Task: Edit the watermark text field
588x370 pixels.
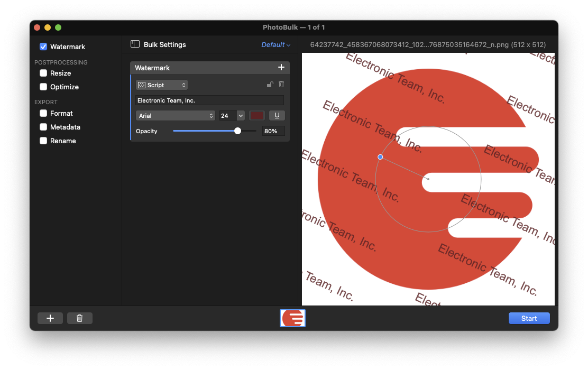Action: click(x=209, y=100)
